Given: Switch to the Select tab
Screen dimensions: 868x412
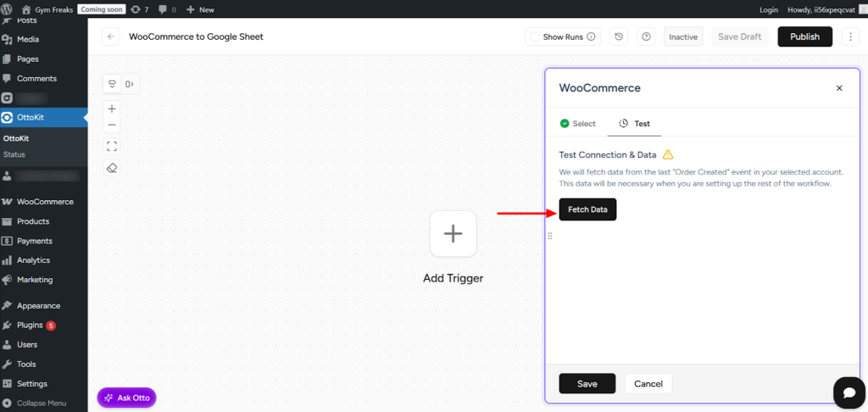Looking at the screenshot, I should (577, 124).
